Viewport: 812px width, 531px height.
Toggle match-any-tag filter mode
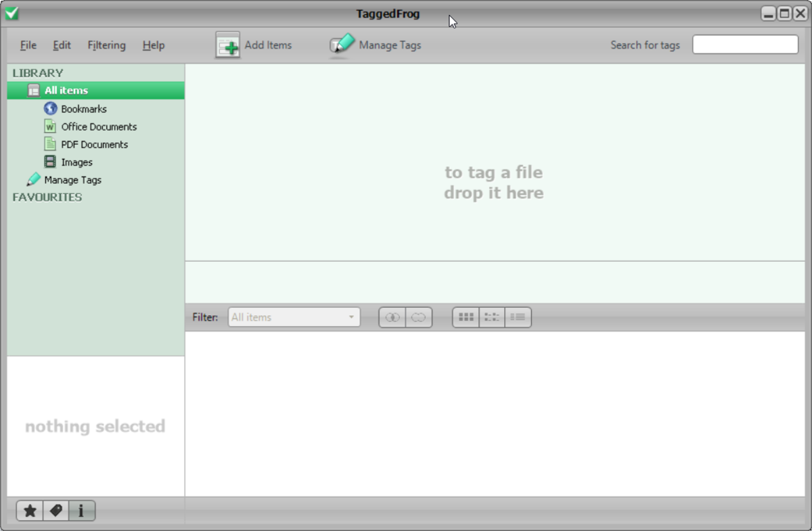[x=418, y=317]
